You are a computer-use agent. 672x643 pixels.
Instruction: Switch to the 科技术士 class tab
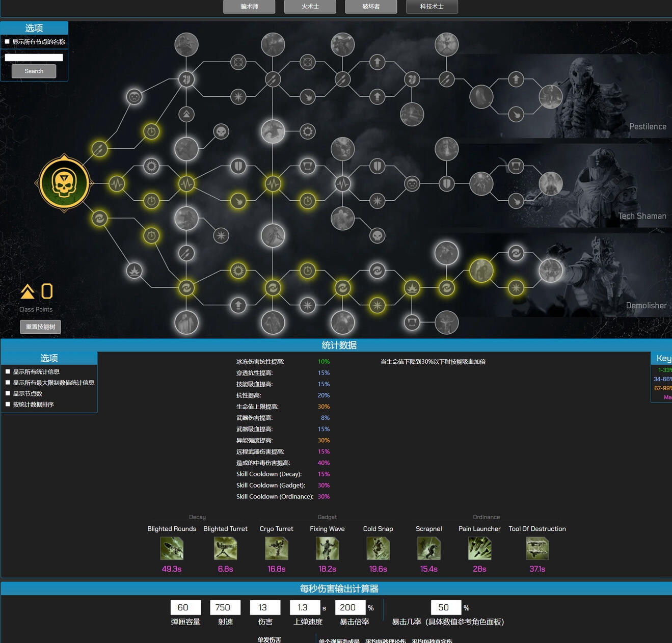coord(432,7)
